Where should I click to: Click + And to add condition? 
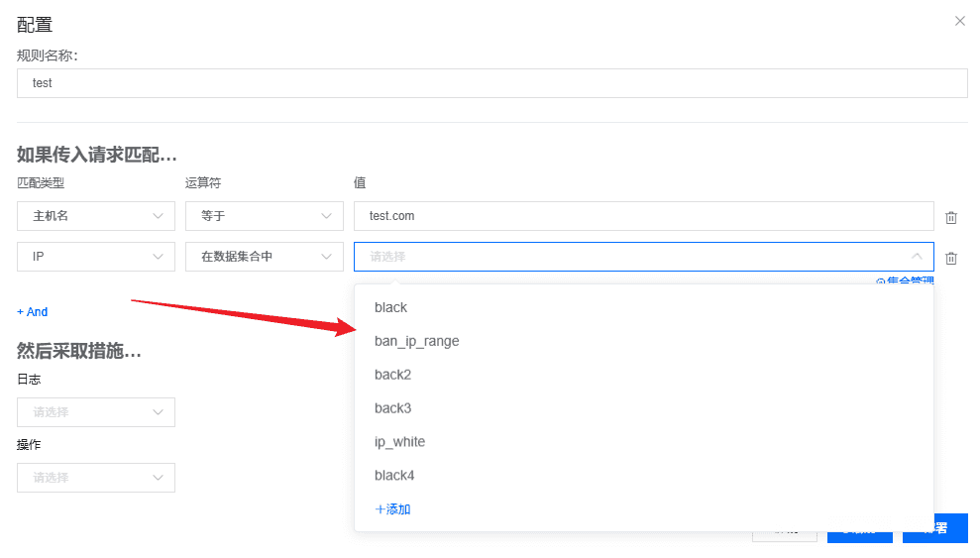click(x=33, y=312)
